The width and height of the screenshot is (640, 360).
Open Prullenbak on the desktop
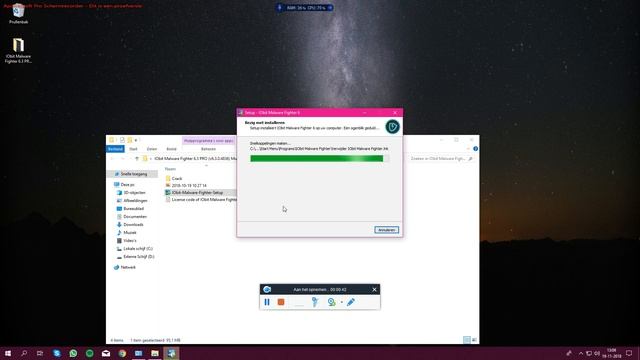(18, 13)
